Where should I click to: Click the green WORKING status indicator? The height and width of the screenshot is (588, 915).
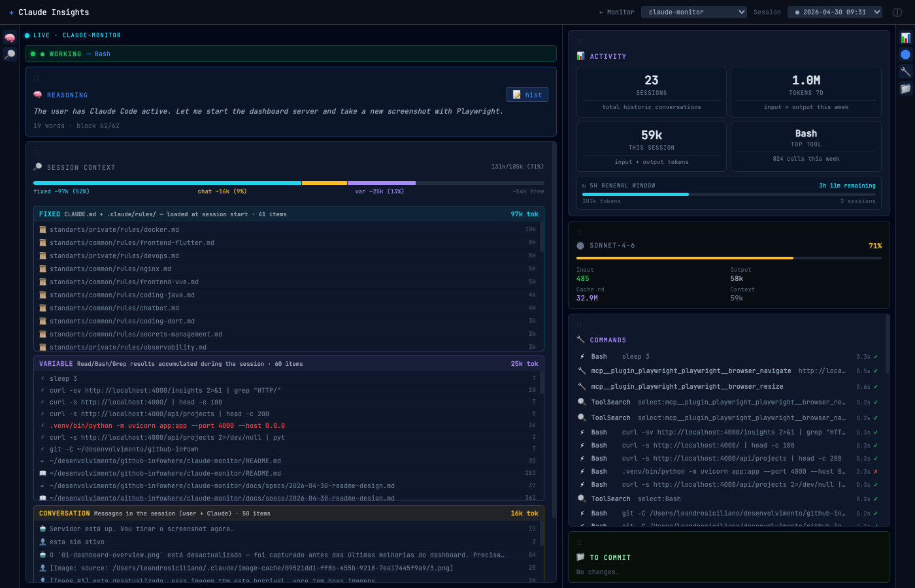[x=32, y=54]
